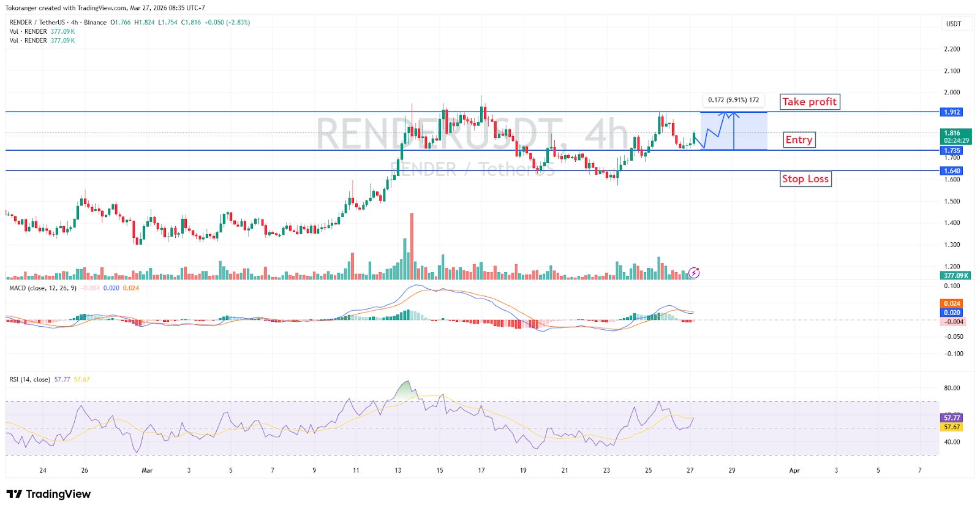This screenshot has height=510, width=980.
Task: Click the 377.09K volume axis label
Action: point(956,276)
